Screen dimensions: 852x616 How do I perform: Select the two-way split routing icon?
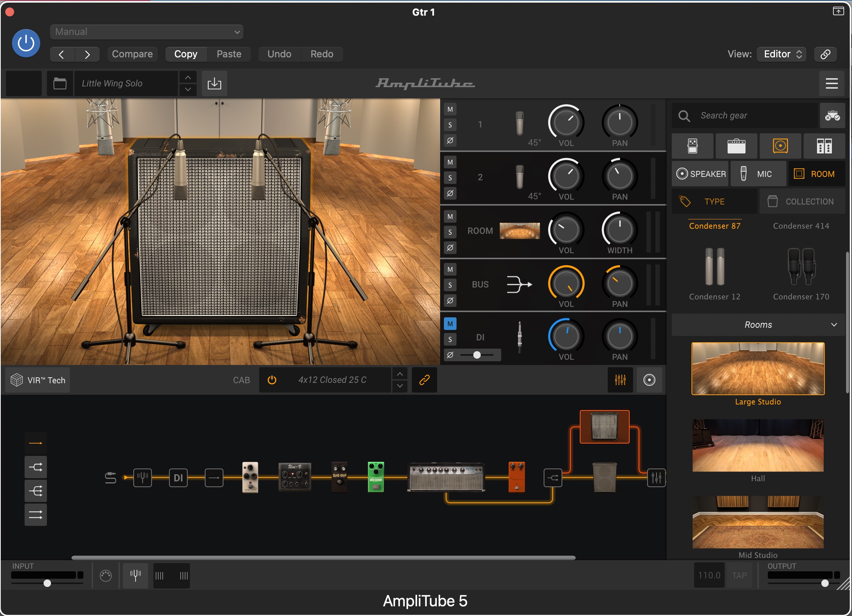(36, 467)
